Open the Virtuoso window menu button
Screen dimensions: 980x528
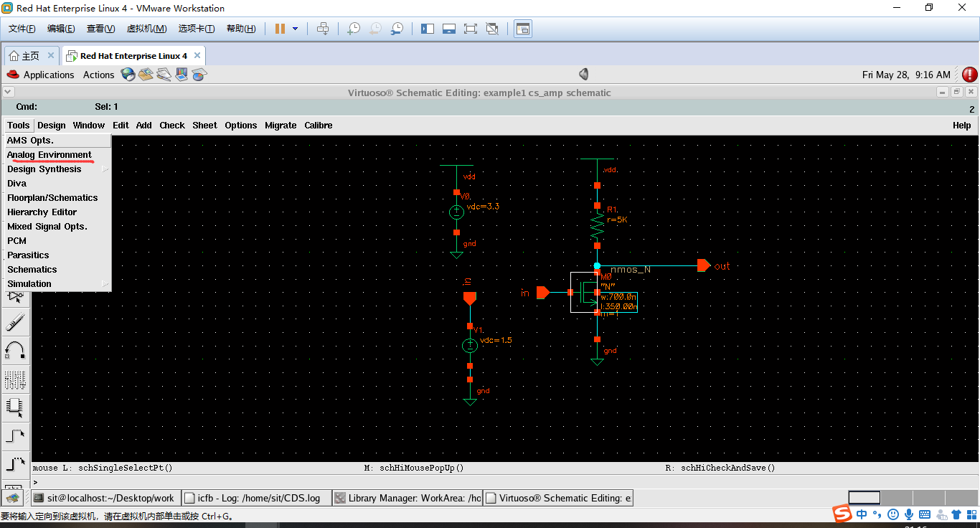point(8,92)
